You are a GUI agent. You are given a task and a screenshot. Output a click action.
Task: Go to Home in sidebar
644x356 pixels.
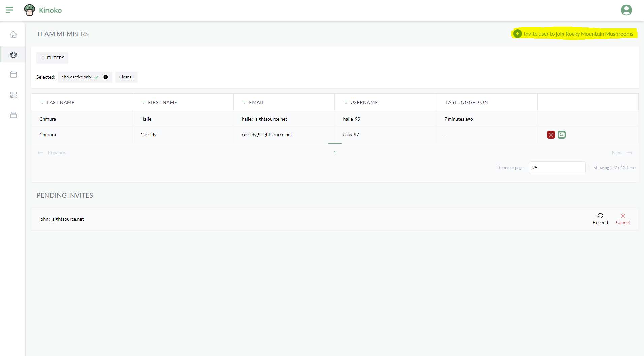click(13, 34)
